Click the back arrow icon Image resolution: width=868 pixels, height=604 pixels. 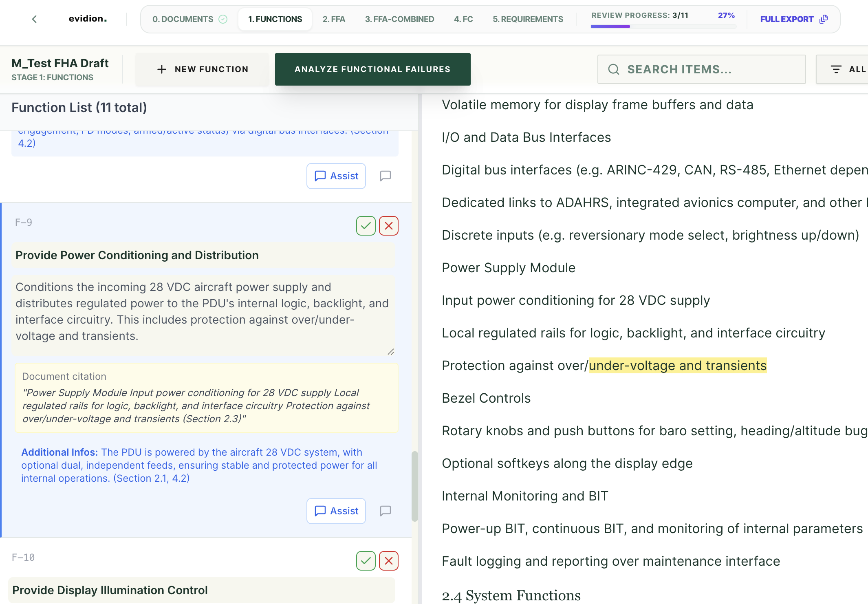click(34, 19)
